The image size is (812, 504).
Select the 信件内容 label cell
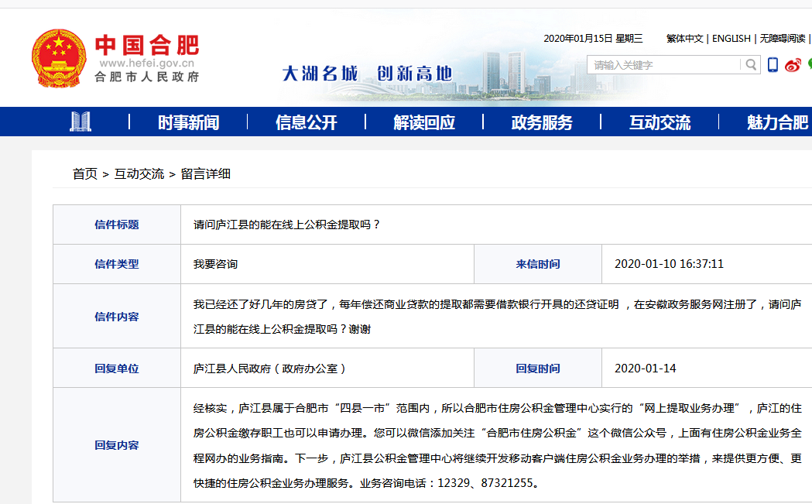pyautogui.click(x=117, y=317)
